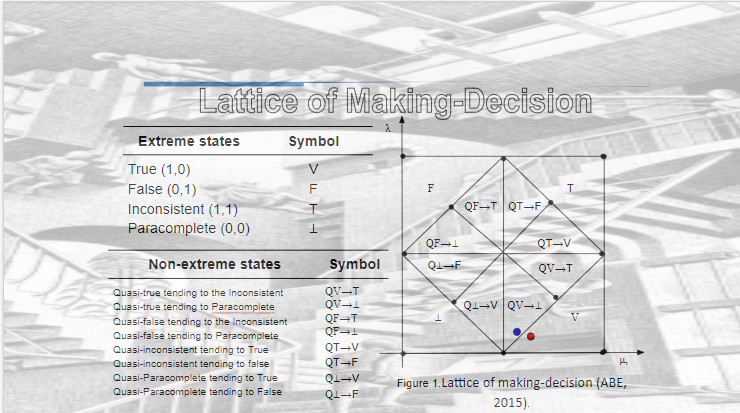
Task: Click corner label V in the lattice diagram
Action: [x=574, y=317]
